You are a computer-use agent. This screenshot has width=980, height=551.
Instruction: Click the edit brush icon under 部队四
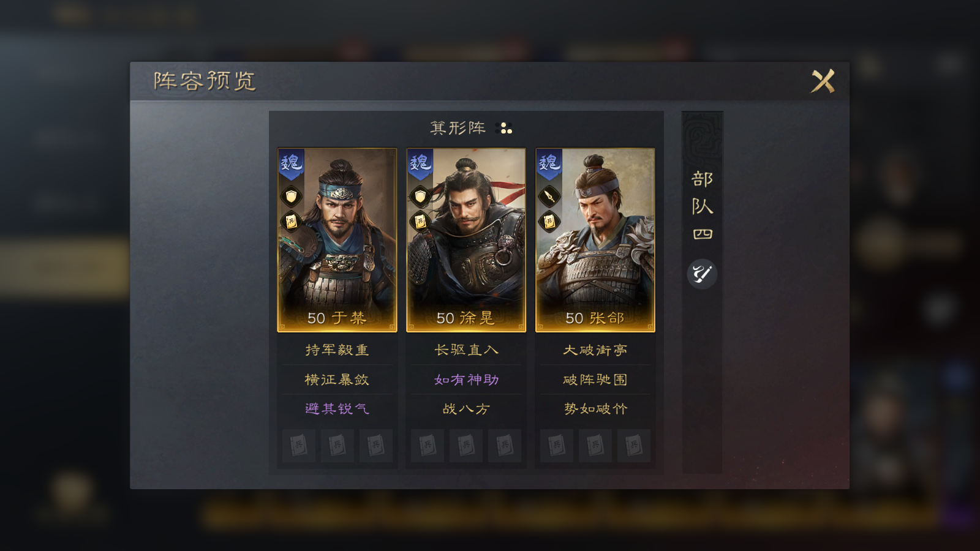(702, 274)
